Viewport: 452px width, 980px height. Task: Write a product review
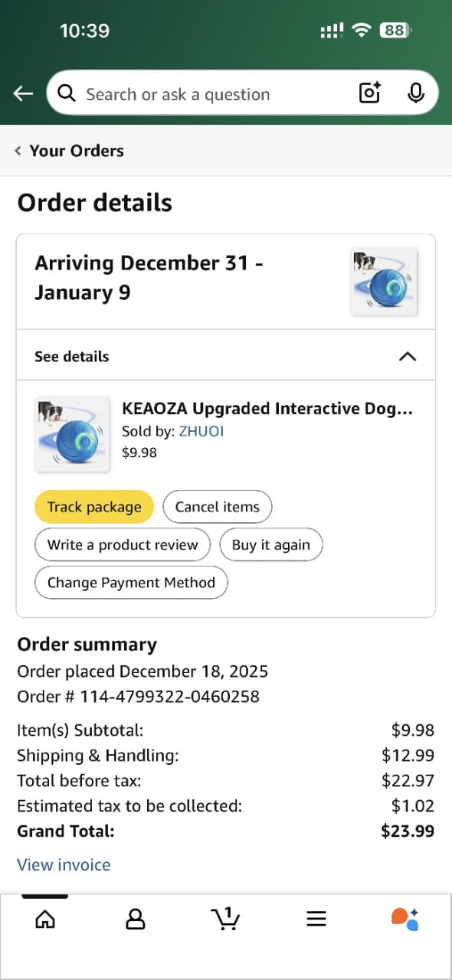pyautogui.click(x=123, y=545)
